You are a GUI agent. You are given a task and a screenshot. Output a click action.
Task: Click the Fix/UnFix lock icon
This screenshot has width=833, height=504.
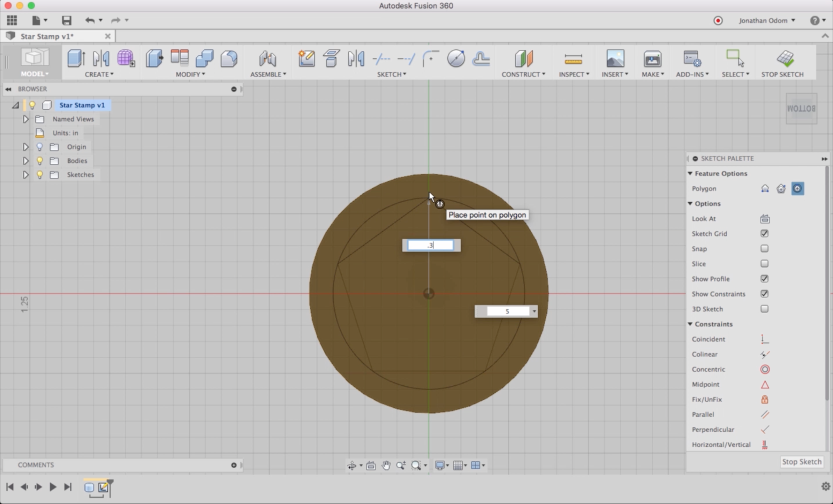coord(765,399)
